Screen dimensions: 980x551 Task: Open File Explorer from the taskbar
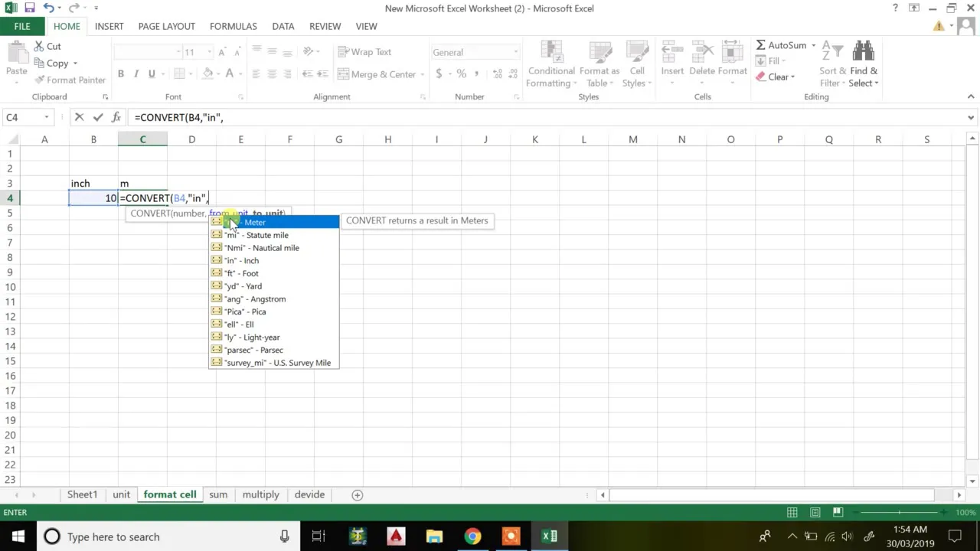[434, 536]
